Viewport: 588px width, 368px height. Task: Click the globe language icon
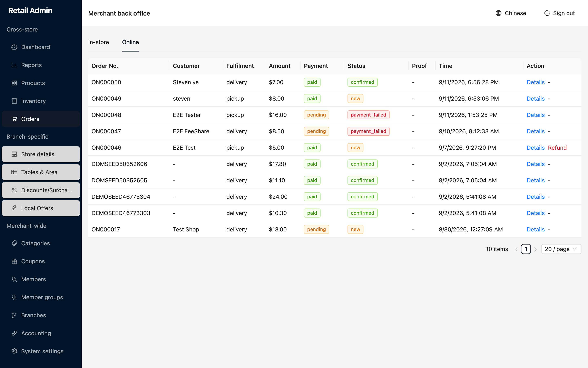[x=499, y=13]
